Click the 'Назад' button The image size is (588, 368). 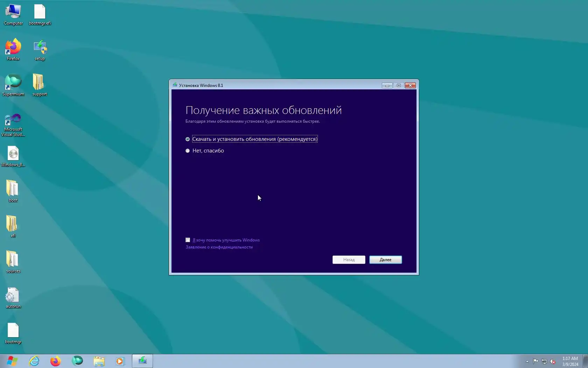pyautogui.click(x=349, y=260)
